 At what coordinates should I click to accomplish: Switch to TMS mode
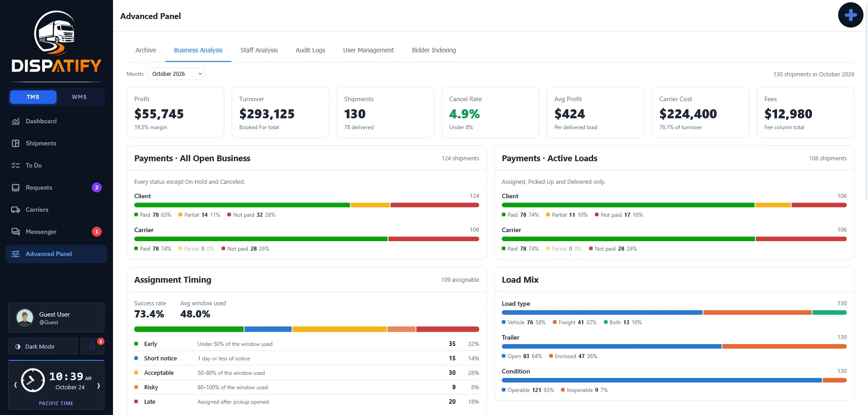(x=33, y=97)
